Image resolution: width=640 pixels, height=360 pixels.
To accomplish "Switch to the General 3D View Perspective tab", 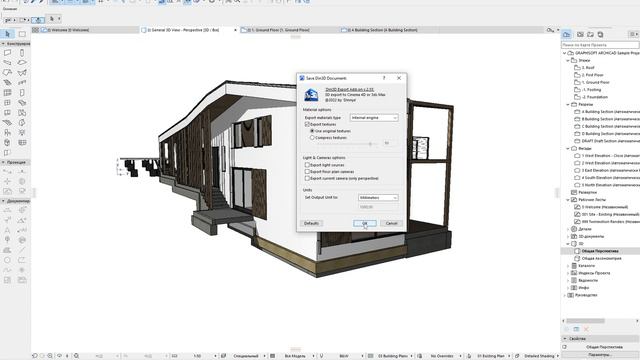I will pos(189,30).
